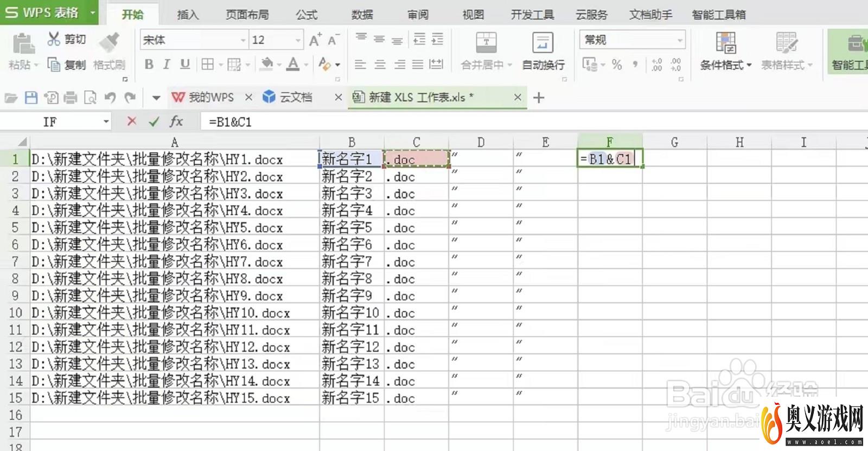The height and width of the screenshot is (451, 868).
Task: Cancel formula entry with X button
Action: point(131,122)
